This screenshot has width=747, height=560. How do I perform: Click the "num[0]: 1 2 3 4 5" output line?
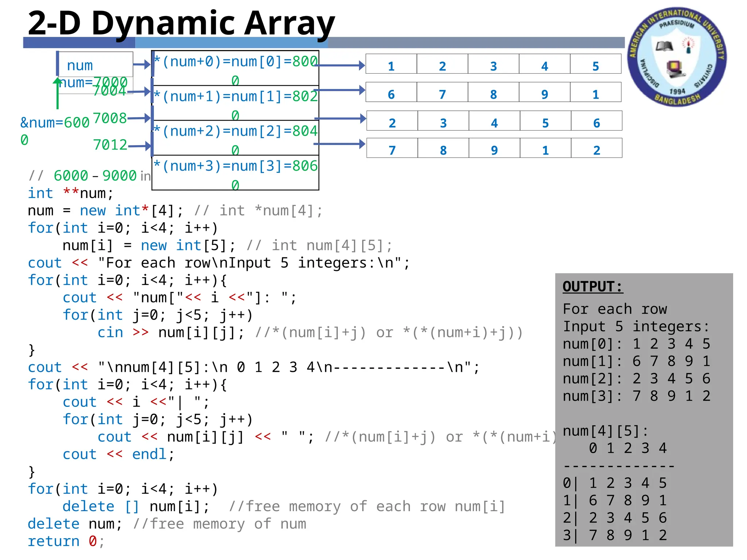[x=636, y=344]
